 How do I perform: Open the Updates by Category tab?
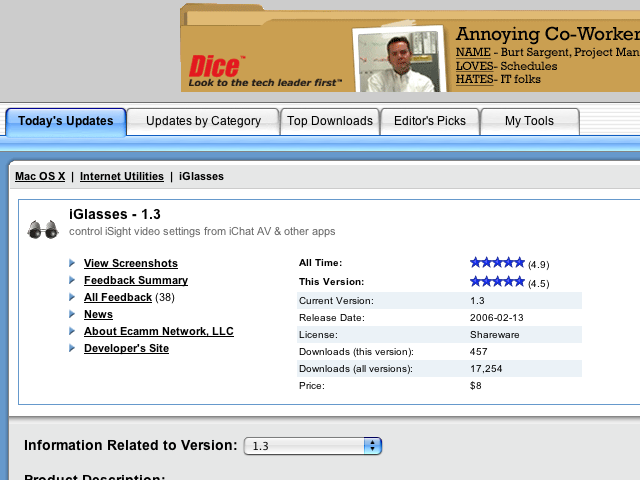pos(203,121)
